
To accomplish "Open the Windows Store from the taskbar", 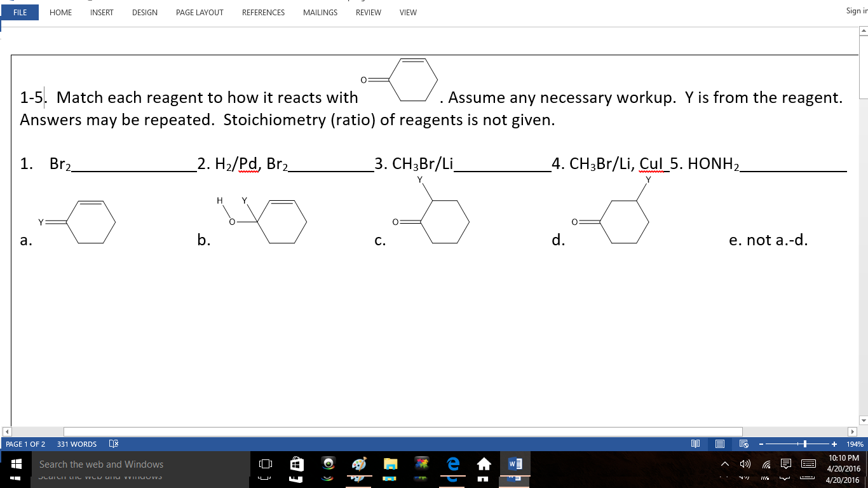I will coord(296,464).
